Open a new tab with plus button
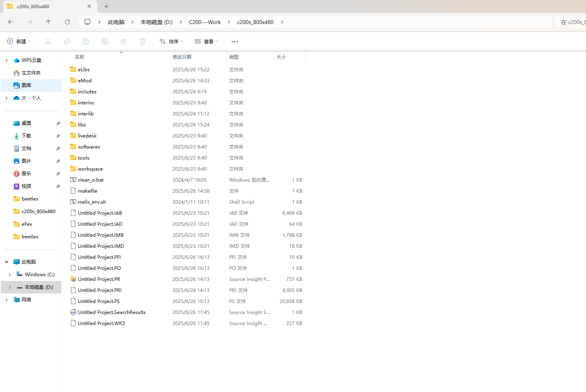 coord(106,6)
